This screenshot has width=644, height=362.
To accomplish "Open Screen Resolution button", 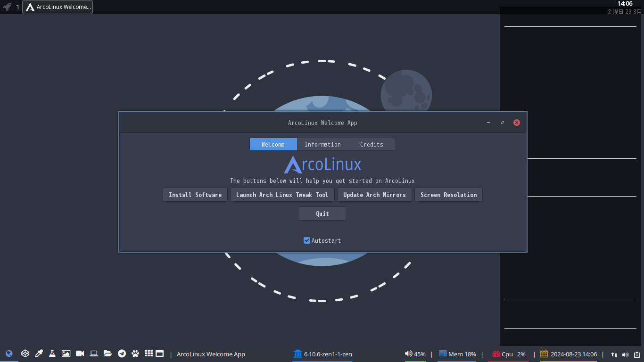I will tap(448, 195).
